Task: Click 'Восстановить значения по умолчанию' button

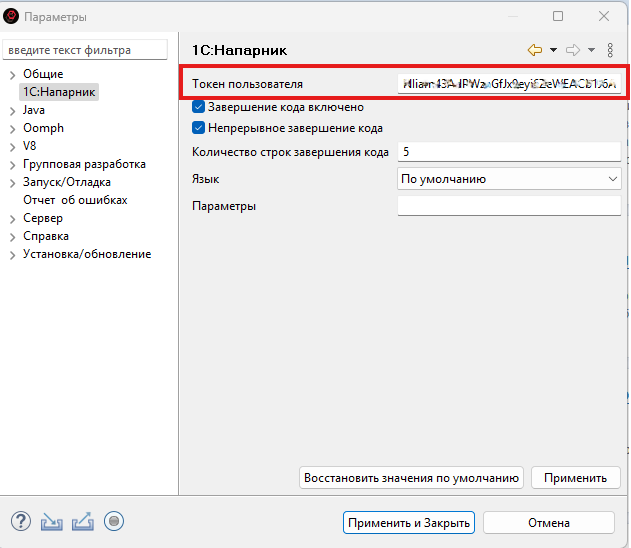Action: 411,478
